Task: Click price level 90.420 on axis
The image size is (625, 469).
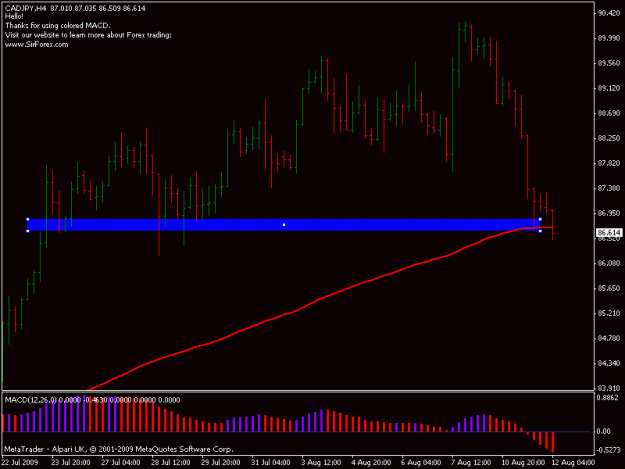Action: point(609,13)
